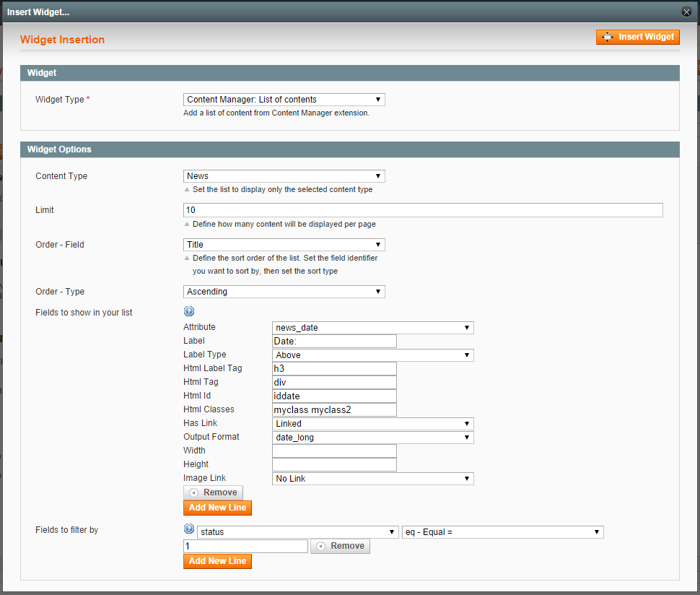Viewport: 700px width, 595px height.
Task: Click the Html Classes input field
Action: 334,409
